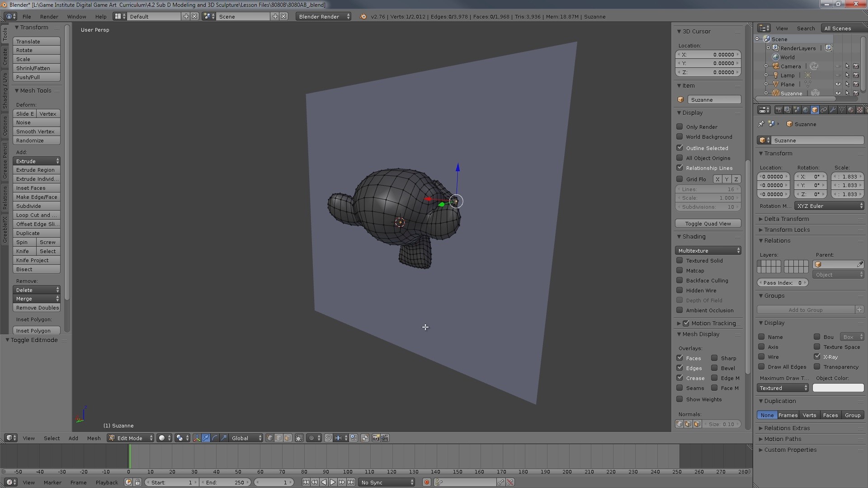This screenshot has height=488, width=868.
Task: Click the 3D manipulator toggle icon in the viewport header
Action: 197,438
